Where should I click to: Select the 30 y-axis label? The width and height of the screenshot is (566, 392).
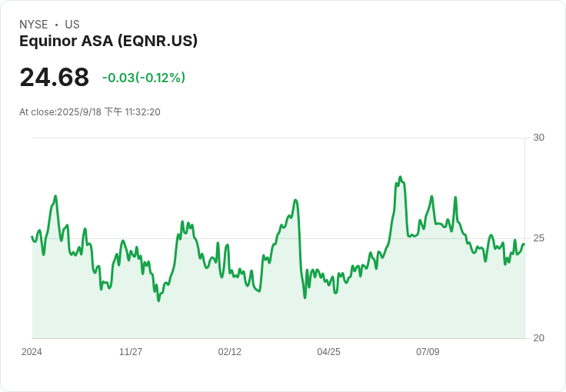coord(539,138)
